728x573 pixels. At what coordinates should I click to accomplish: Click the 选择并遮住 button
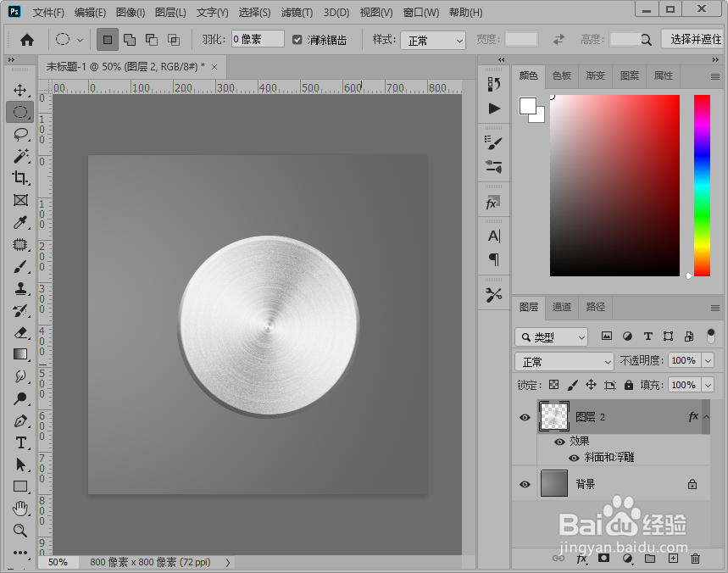[692, 40]
